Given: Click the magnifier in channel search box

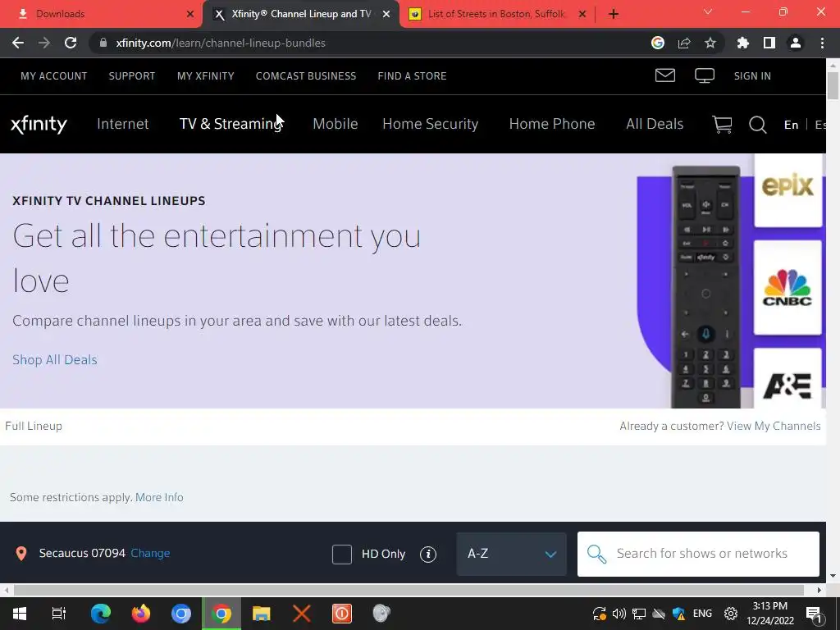Looking at the screenshot, I should pos(596,554).
